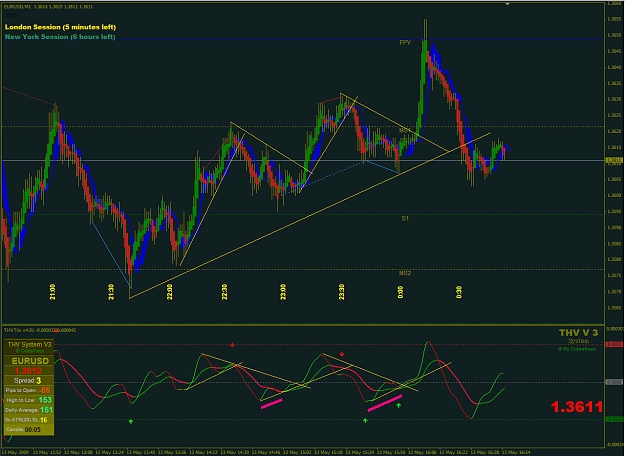
Task: Click the chart shift triangle at top
Action: pyautogui.click(x=507, y=4)
